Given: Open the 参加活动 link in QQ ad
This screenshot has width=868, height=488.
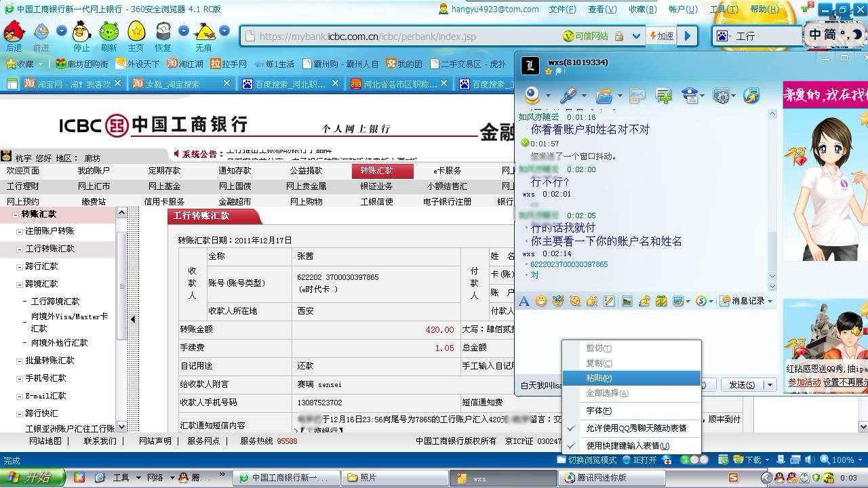Looking at the screenshot, I should coord(804,382).
